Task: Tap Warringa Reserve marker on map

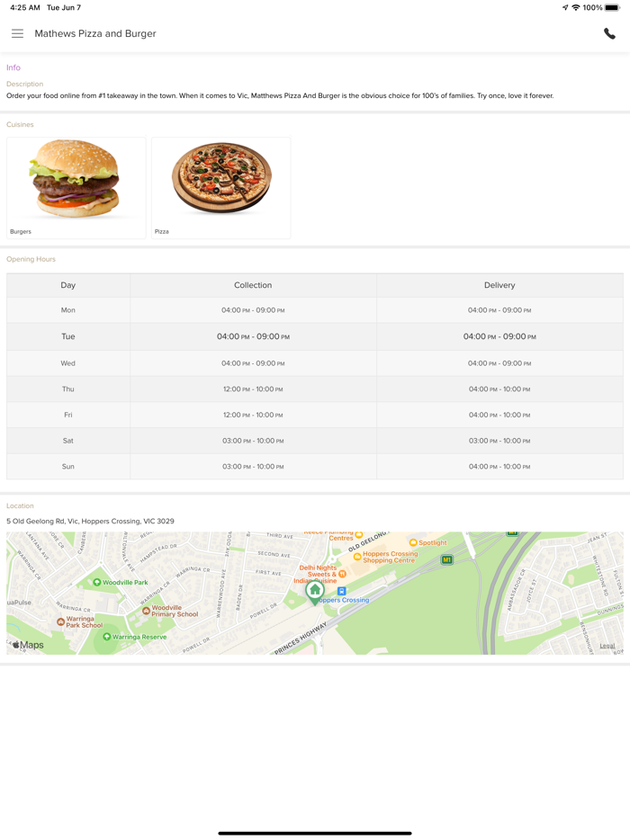Action: pos(107,637)
